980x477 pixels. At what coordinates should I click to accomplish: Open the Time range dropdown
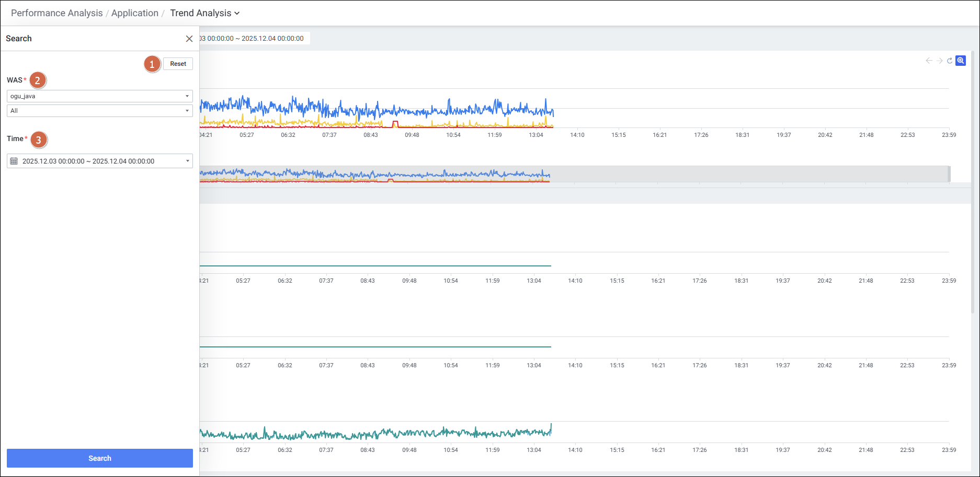(99, 161)
